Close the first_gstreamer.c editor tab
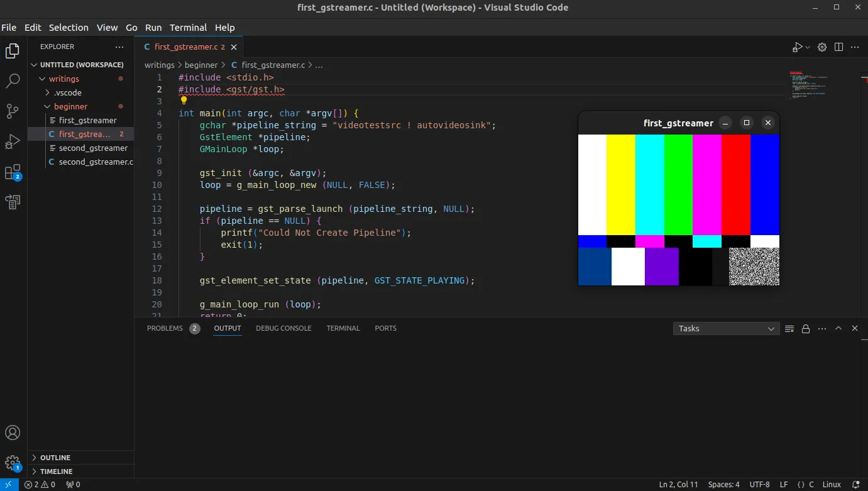Screen dimensions: 868x491 pos(234,47)
